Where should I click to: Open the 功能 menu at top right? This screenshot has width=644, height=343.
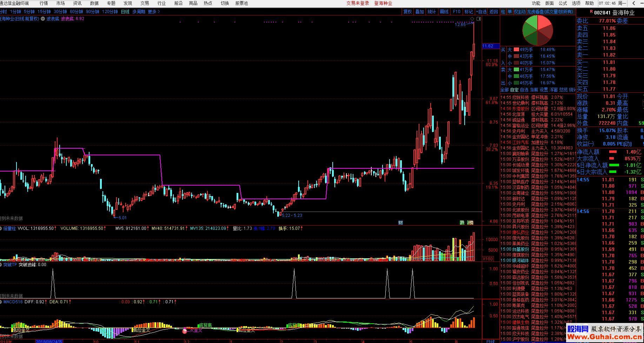(536, 3)
